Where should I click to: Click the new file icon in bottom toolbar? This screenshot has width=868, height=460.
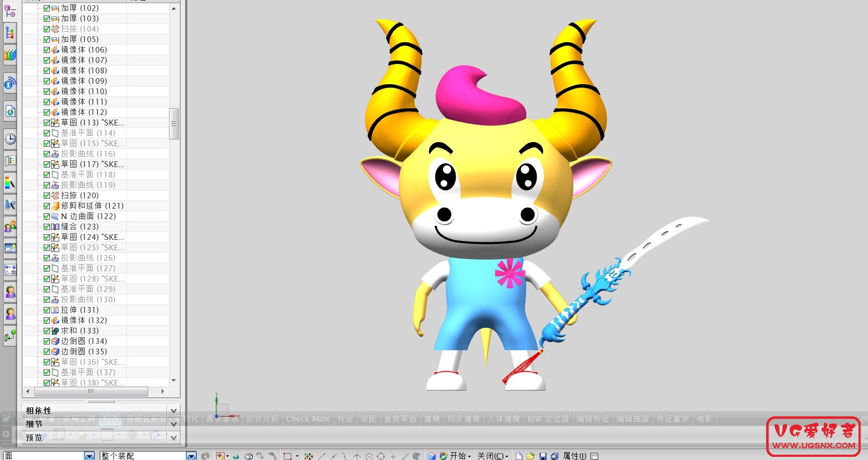click(519, 456)
